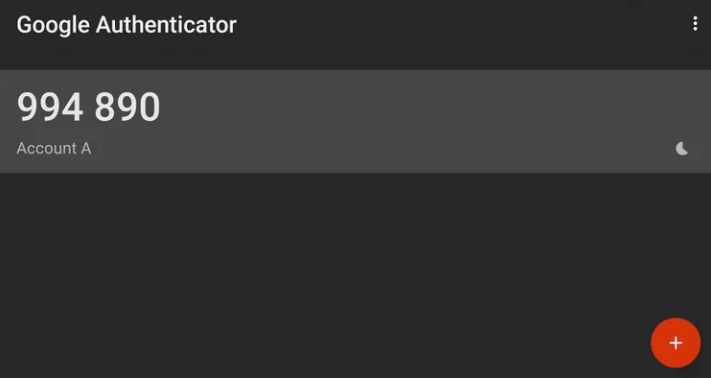711x378 pixels.
Task: Select the 994 890 verification code
Action: [x=88, y=107]
